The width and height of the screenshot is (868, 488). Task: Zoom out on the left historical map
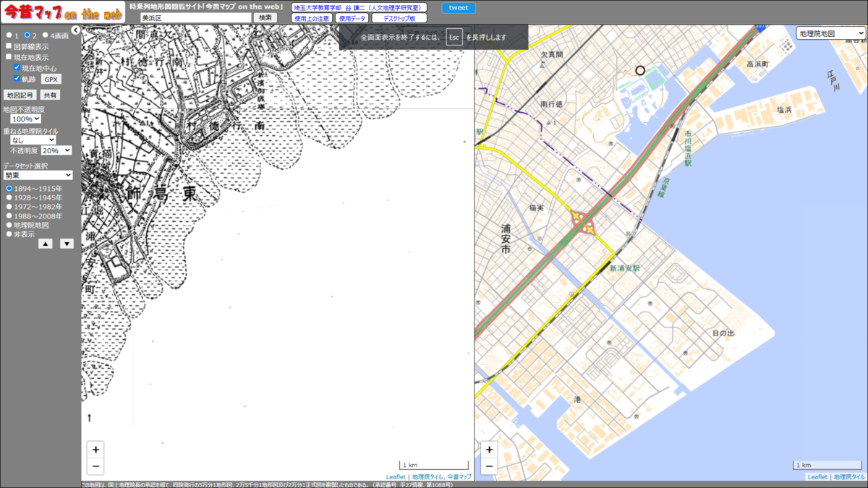click(95, 466)
